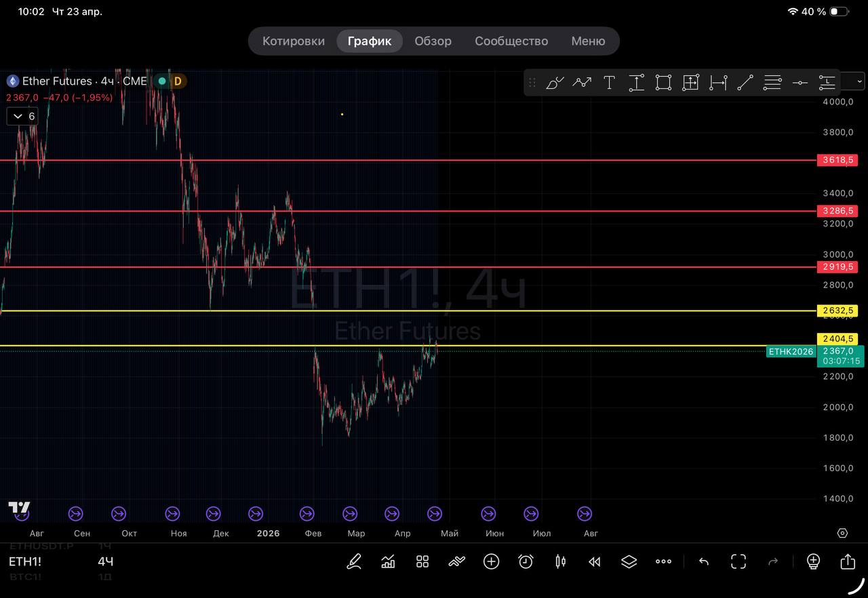Image resolution: width=868 pixels, height=598 pixels.
Task: Open the Indicators bar-chart icon
Action: click(x=388, y=561)
